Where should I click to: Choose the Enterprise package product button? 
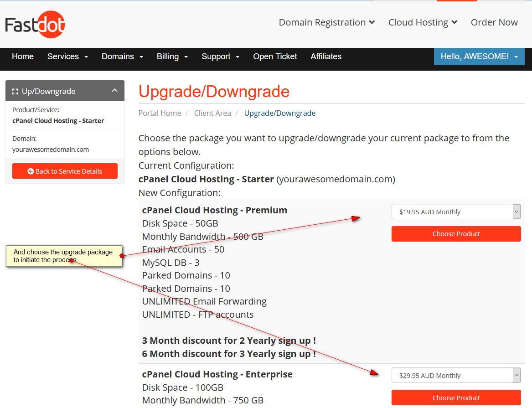point(456,398)
